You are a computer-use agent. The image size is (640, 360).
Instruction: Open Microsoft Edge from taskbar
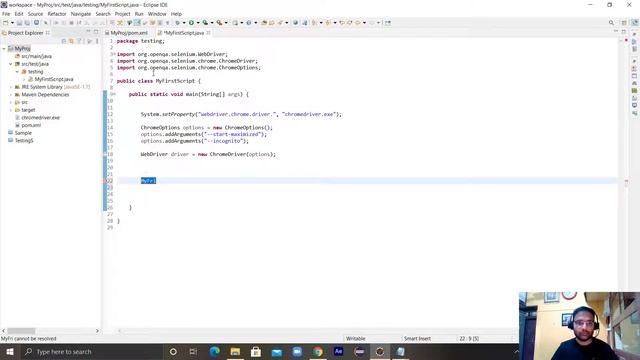214,352
